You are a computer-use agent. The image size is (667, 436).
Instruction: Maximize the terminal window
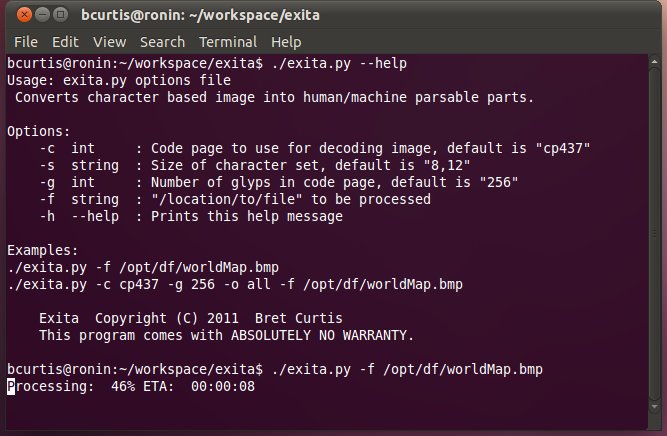click(59, 16)
